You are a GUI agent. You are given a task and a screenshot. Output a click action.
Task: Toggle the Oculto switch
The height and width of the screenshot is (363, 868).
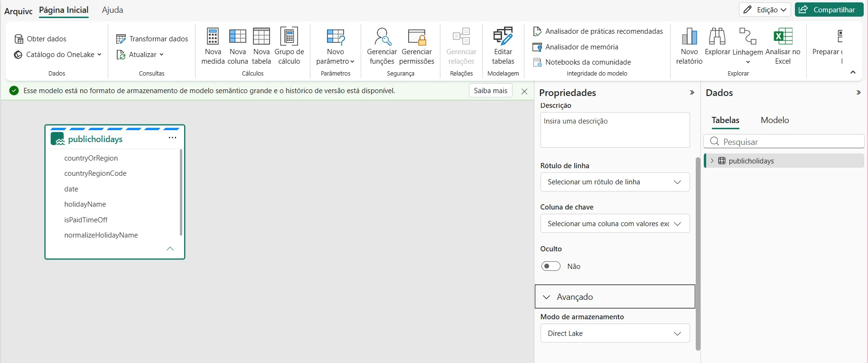click(x=551, y=266)
